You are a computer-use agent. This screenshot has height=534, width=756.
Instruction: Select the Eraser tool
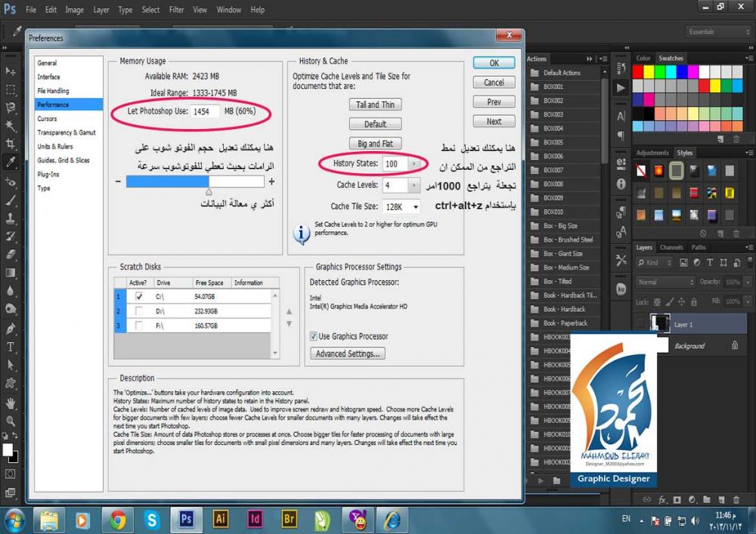tap(10, 255)
